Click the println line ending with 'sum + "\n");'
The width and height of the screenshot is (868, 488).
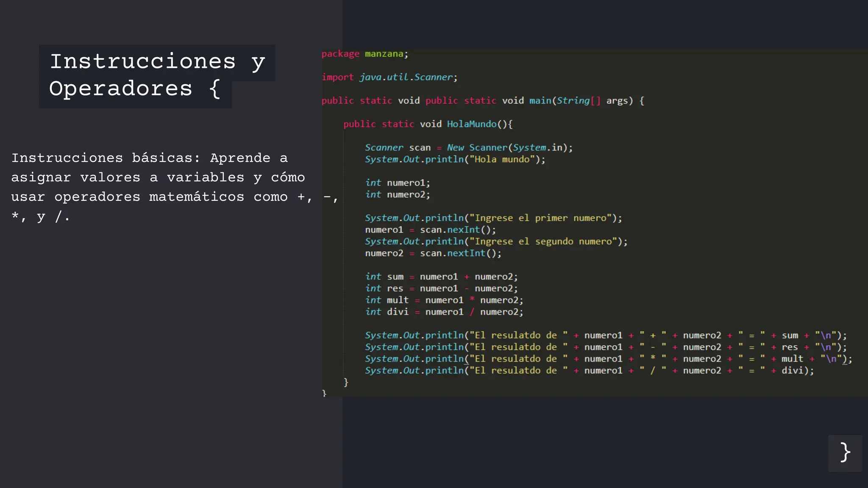[605, 335]
